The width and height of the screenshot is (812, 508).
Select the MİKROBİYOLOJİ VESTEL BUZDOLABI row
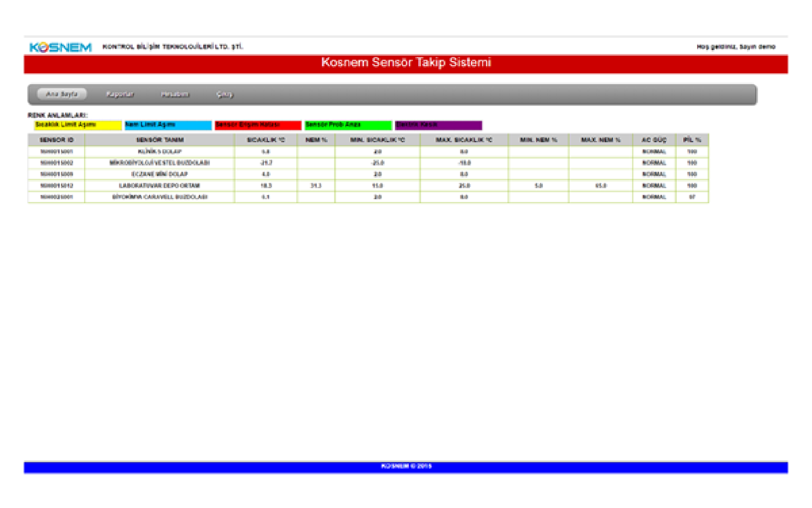[x=160, y=163]
